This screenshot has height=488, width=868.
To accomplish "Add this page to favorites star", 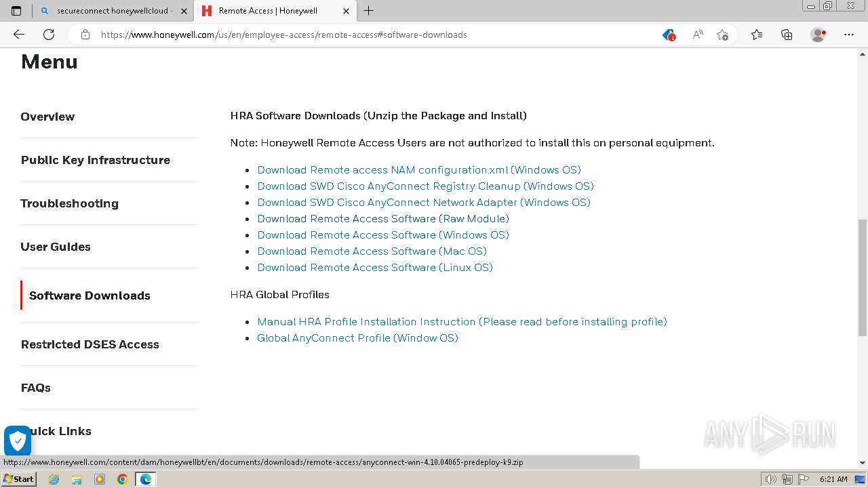I will (722, 35).
